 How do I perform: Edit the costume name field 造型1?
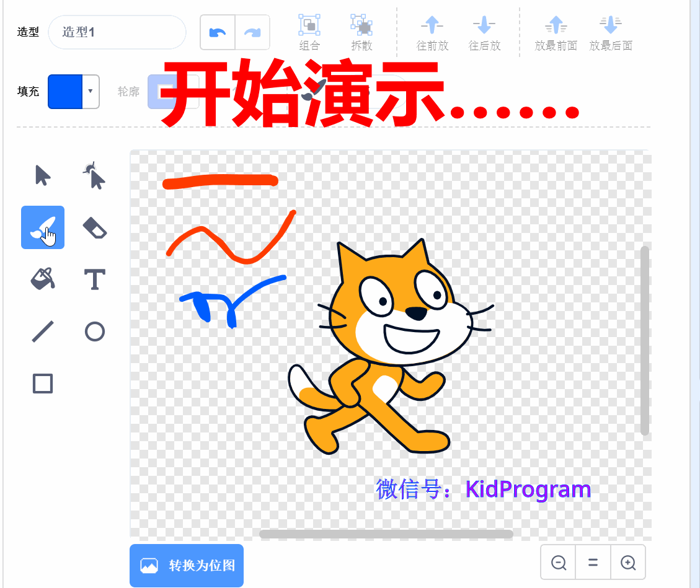[x=117, y=32]
